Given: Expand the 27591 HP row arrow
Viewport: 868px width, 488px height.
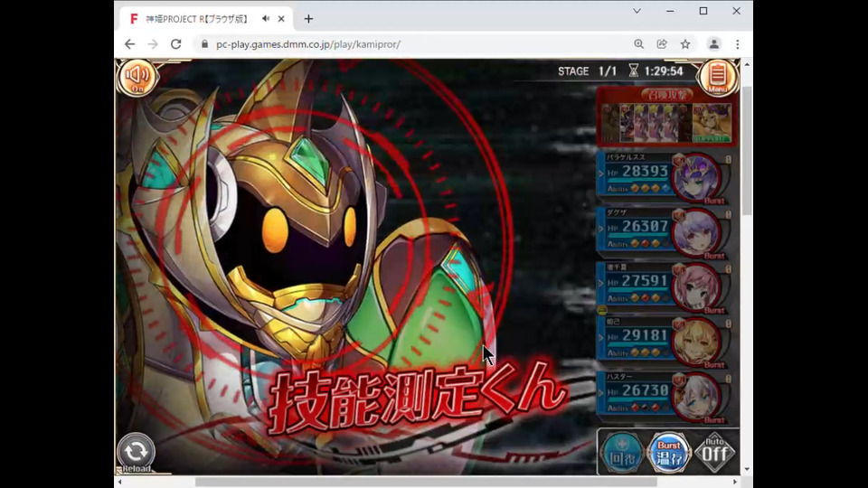Looking at the screenshot, I should [601, 283].
